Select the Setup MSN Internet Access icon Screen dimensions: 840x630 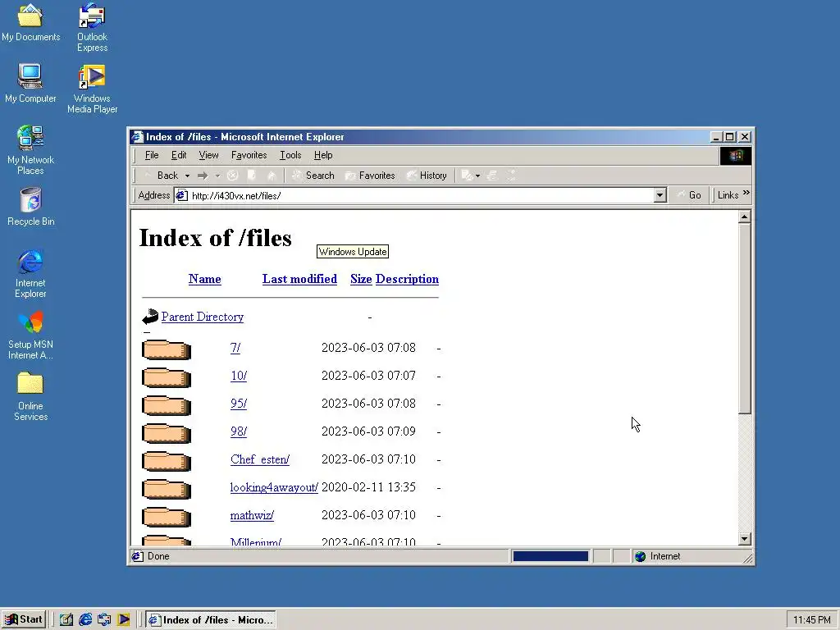pos(30,335)
